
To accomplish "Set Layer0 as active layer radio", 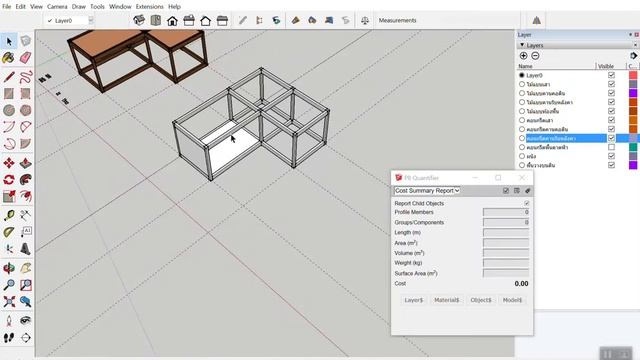I will click(x=522, y=75).
